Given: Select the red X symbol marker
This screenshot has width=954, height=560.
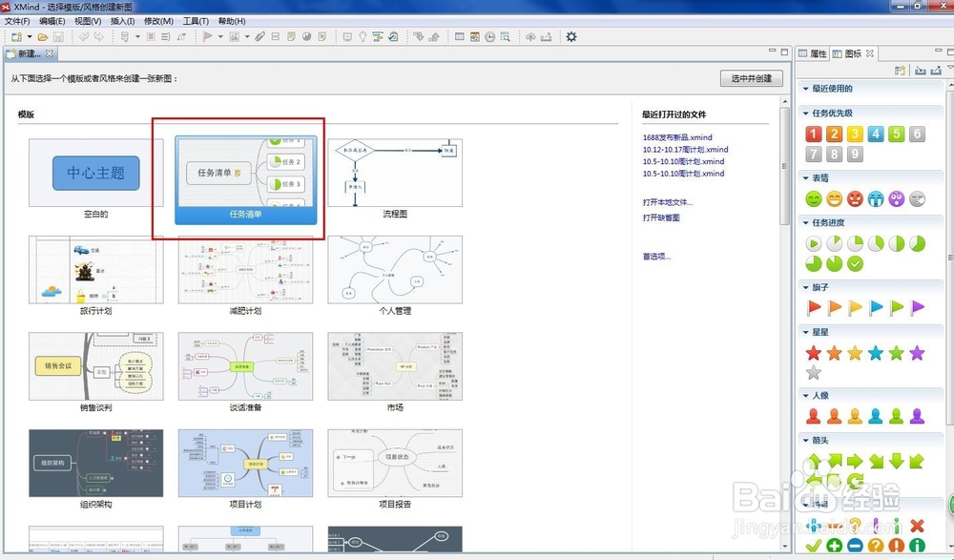Looking at the screenshot, I should pyautogui.click(x=917, y=526).
